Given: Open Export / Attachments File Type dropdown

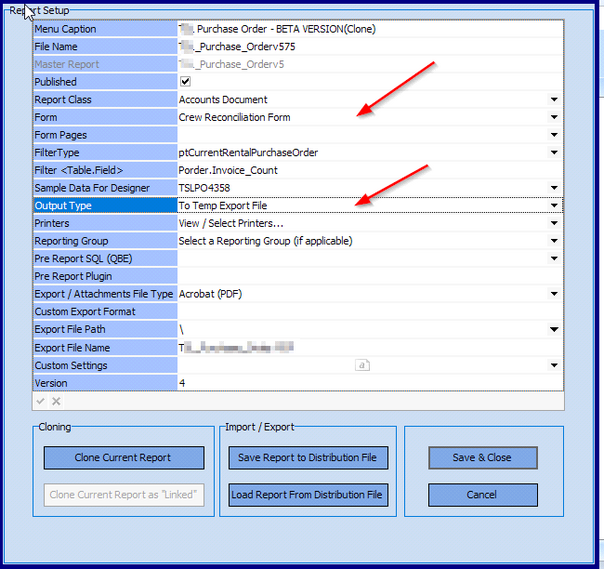Looking at the screenshot, I should click(554, 294).
